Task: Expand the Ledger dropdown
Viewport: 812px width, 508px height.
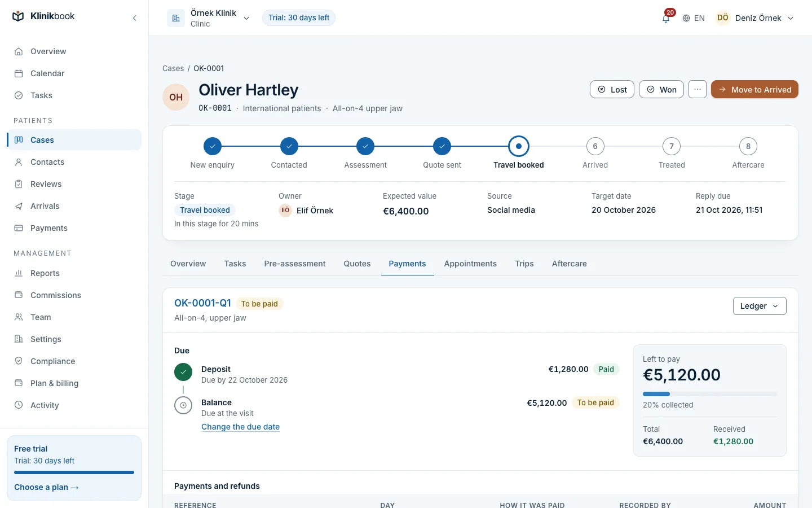Action: pos(760,306)
